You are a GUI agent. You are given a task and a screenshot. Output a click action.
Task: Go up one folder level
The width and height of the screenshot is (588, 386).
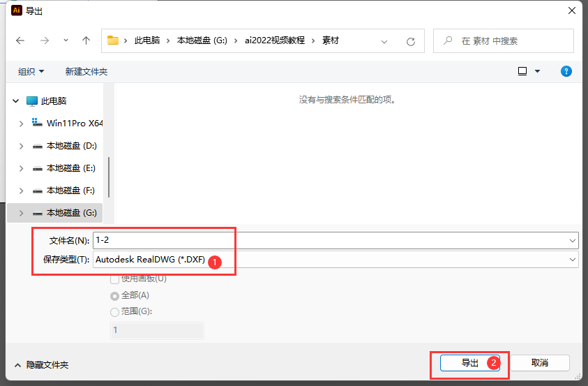pyautogui.click(x=86, y=40)
